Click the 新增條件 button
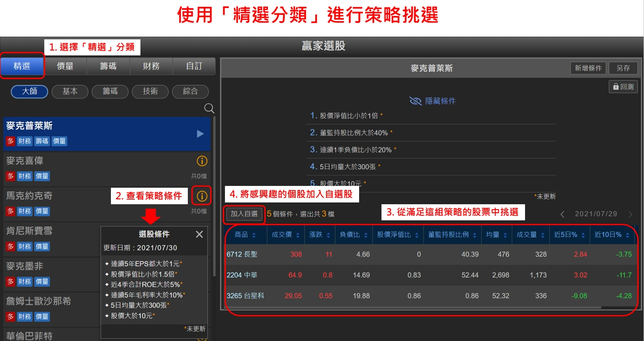This screenshot has width=644, height=341. pos(588,68)
